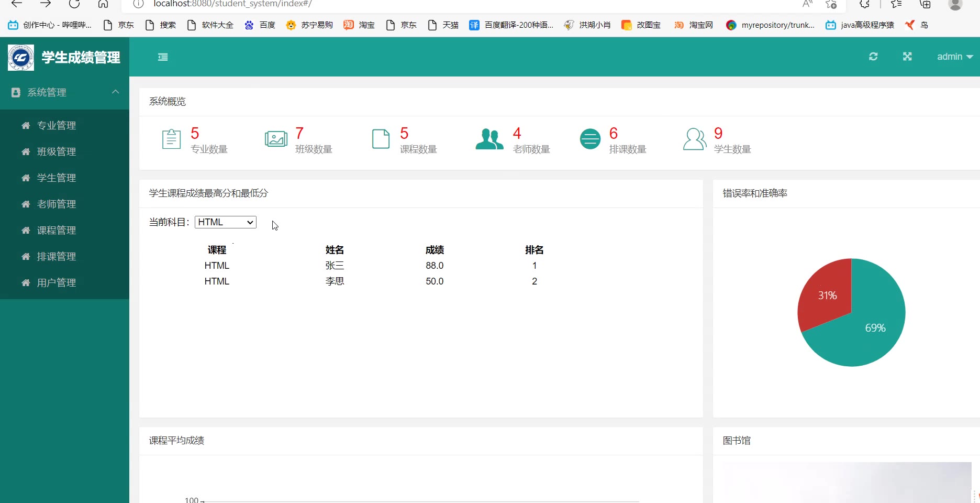The height and width of the screenshot is (503, 980).
Task: Click the home icon beside 用户管理
Action: tap(26, 282)
